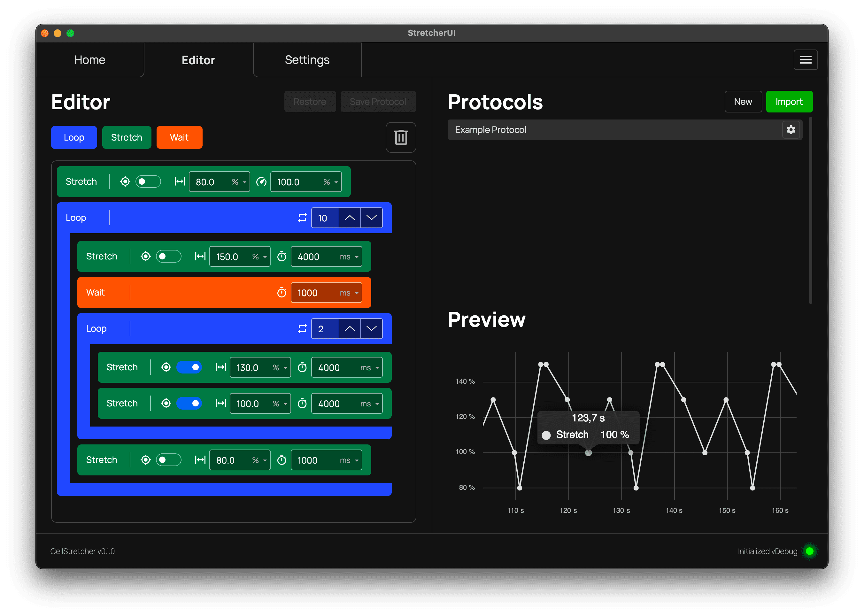Click distance icon in 130.0% Stretch row
The height and width of the screenshot is (616, 864).
tap(221, 367)
